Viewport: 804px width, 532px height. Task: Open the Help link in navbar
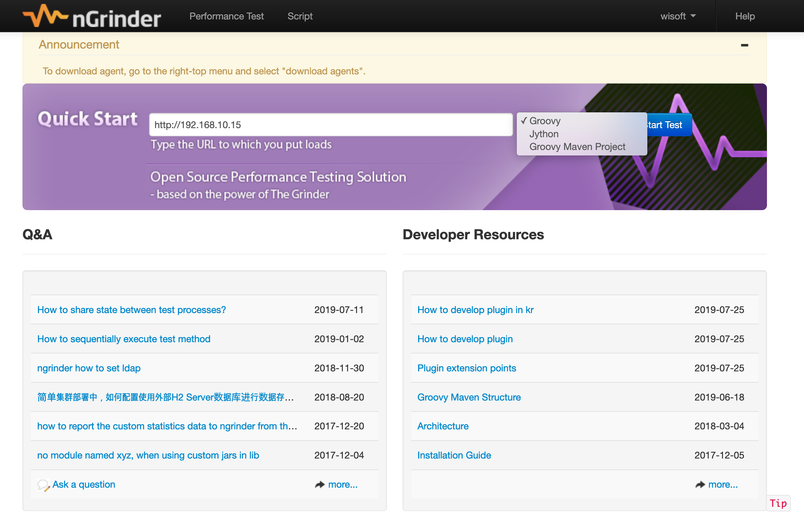744,16
